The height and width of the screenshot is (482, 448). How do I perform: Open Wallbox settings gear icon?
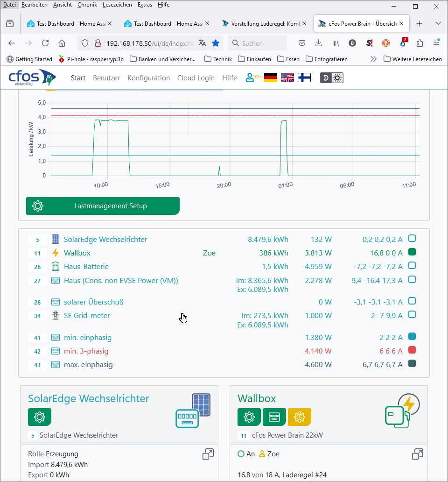click(x=249, y=417)
